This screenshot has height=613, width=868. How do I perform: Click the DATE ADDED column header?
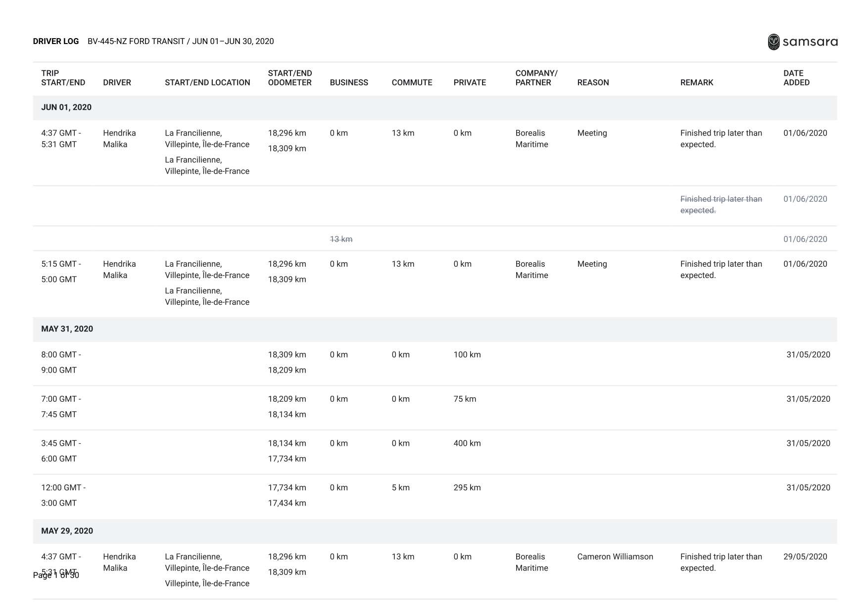pyautogui.click(x=796, y=78)
